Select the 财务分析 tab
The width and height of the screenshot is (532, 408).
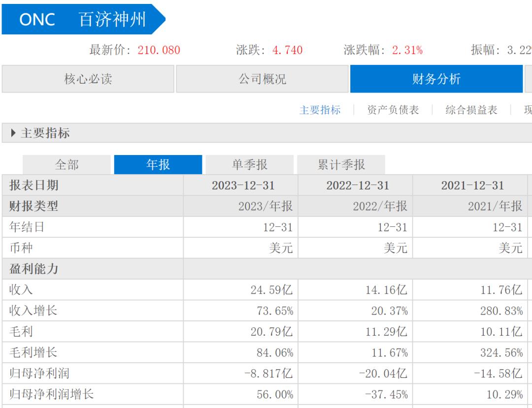click(x=436, y=79)
